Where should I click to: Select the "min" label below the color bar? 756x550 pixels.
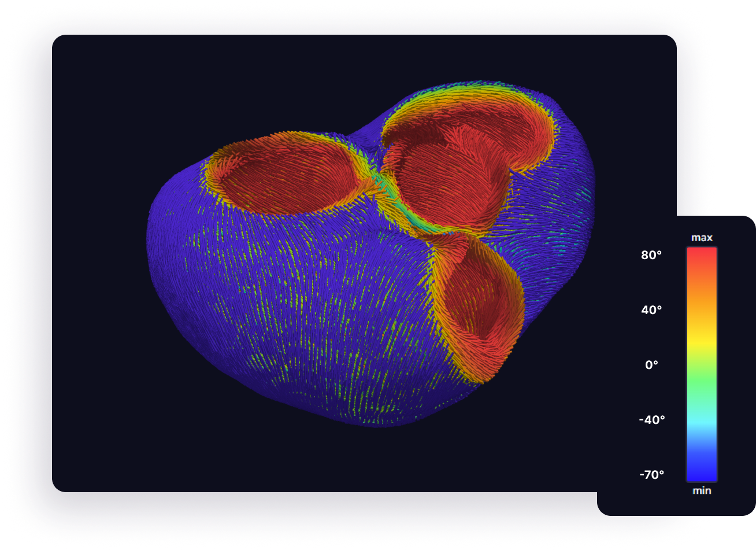[x=701, y=490]
